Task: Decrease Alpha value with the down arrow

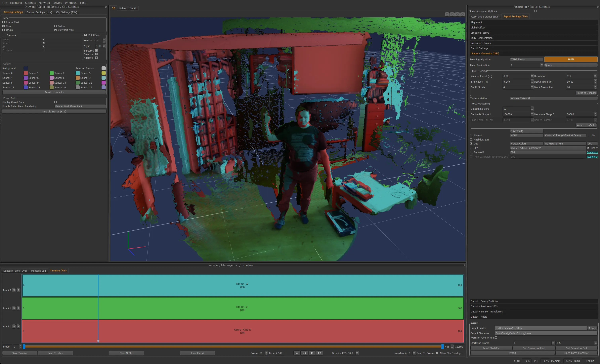Action: pyautogui.click(x=104, y=47)
